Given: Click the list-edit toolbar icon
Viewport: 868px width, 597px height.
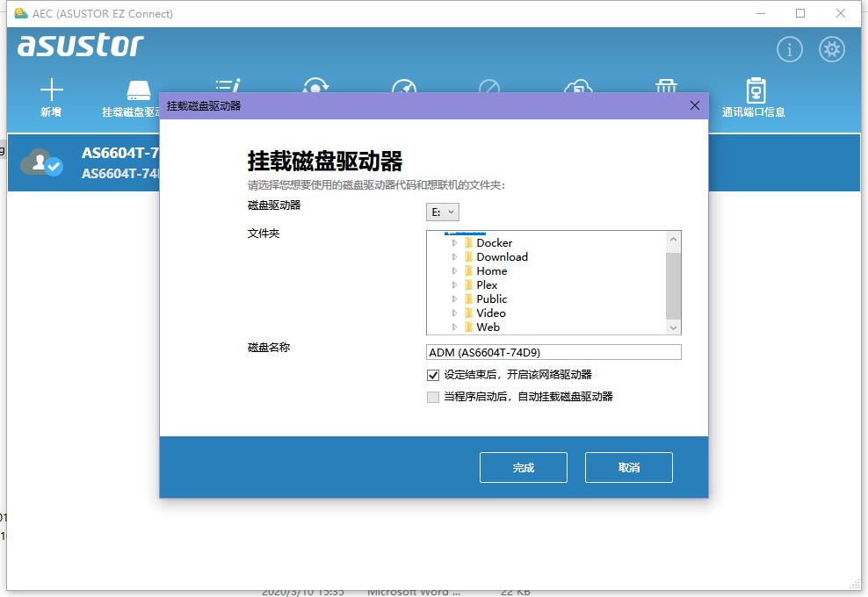Looking at the screenshot, I should click(x=227, y=88).
